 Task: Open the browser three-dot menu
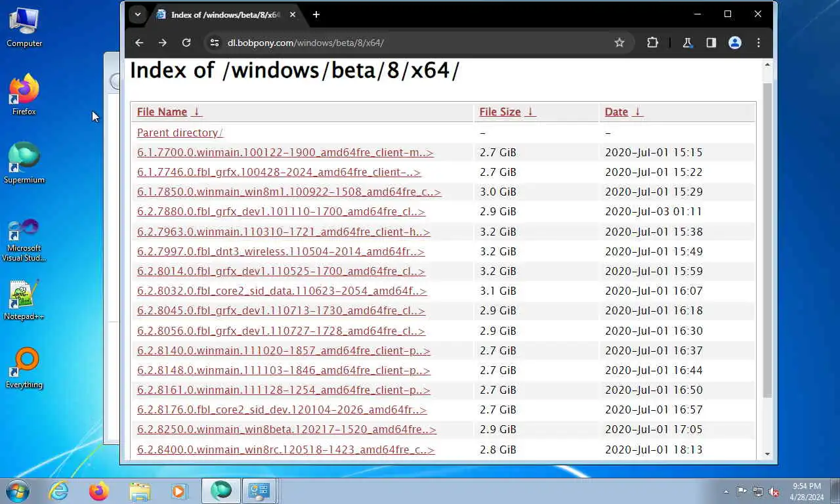click(759, 43)
